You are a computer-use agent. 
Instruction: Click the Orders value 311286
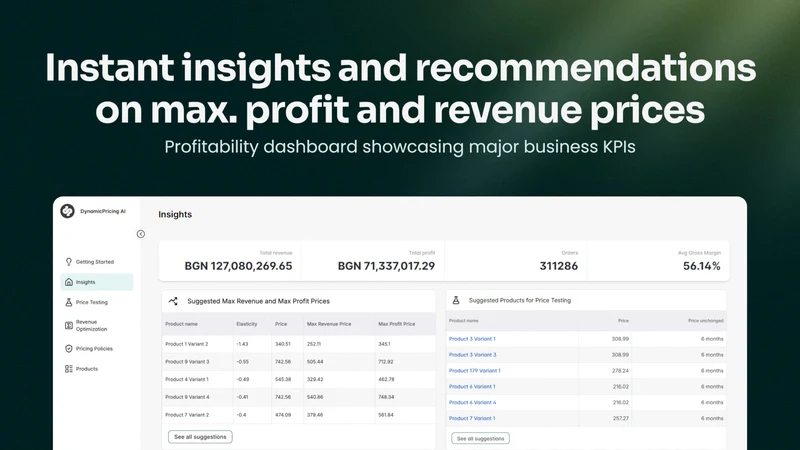559,266
